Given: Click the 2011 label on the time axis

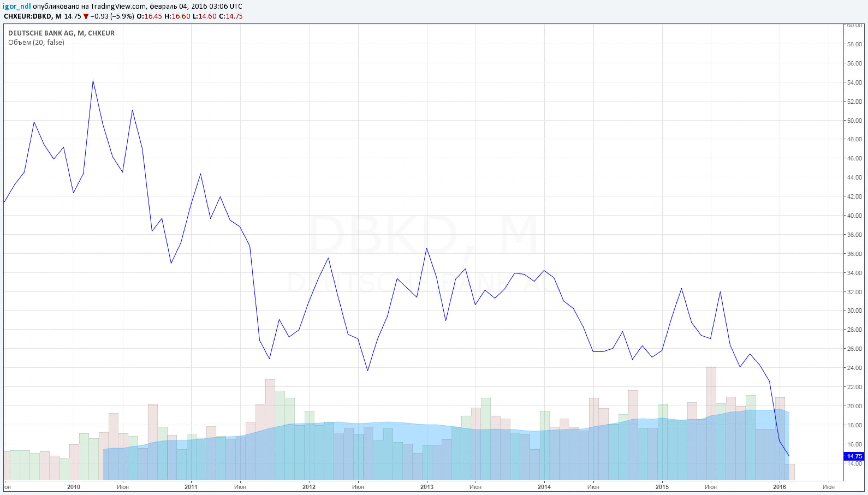Looking at the screenshot, I should click(x=191, y=487).
